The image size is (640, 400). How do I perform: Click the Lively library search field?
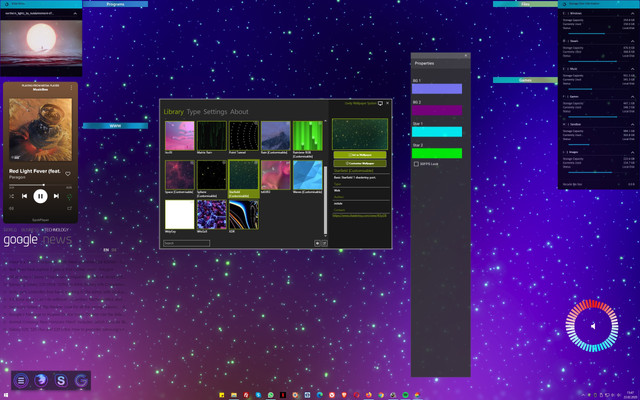(x=187, y=243)
